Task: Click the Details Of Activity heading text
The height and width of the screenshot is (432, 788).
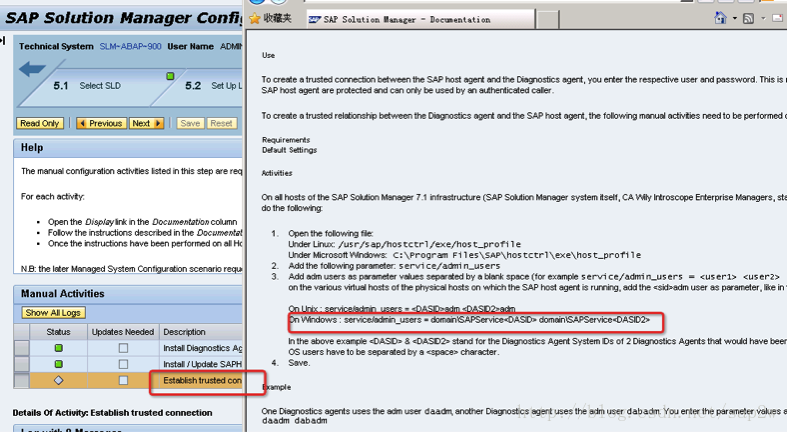Action: click(x=113, y=412)
